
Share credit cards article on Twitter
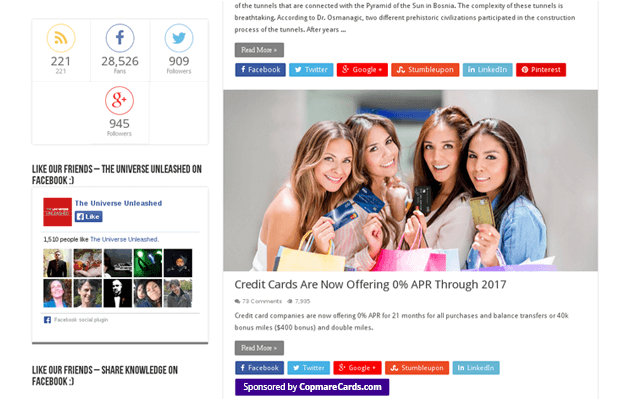pyautogui.click(x=309, y=368)
